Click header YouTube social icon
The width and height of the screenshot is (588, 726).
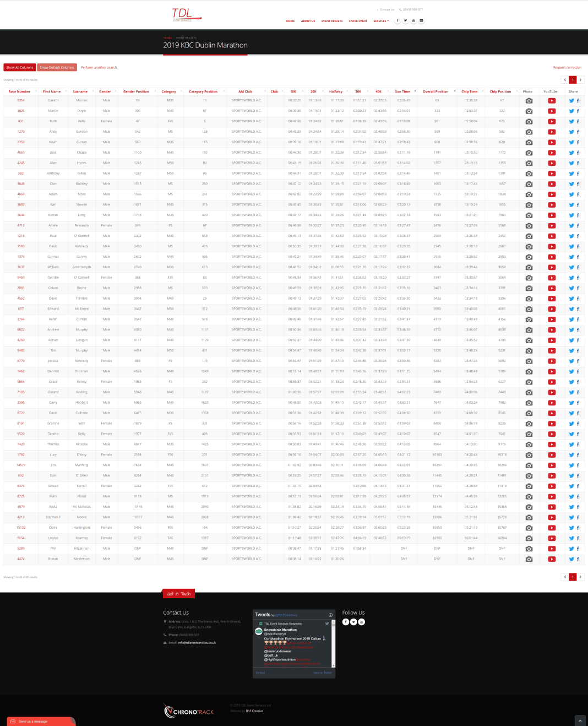[x=413, y=20]
